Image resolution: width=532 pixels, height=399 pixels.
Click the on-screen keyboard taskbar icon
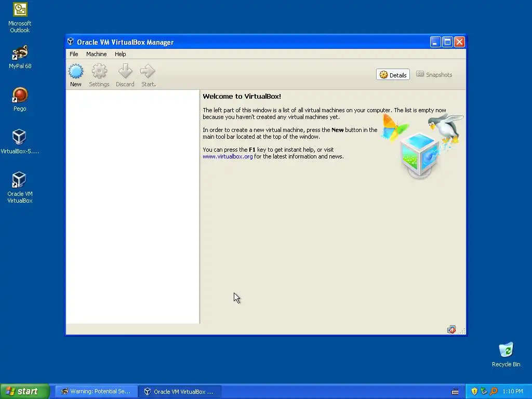click(455, 392)
